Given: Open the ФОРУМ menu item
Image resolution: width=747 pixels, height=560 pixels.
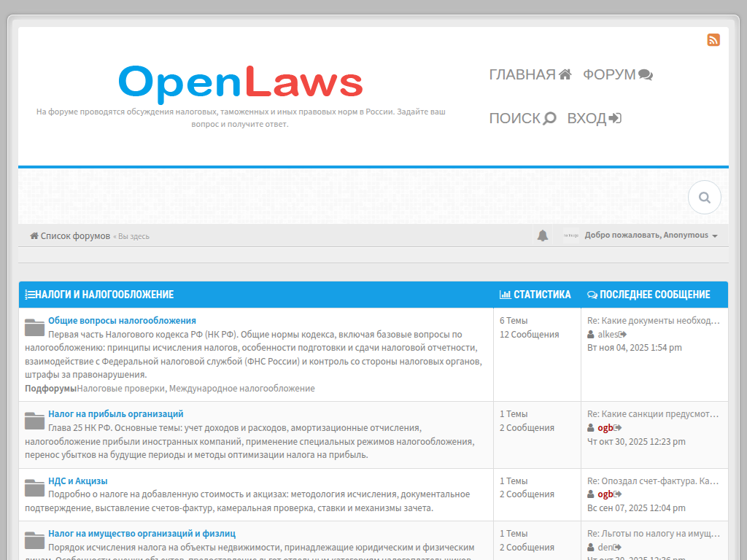Looking at the screenshot, I should click(x=610, y=74).
